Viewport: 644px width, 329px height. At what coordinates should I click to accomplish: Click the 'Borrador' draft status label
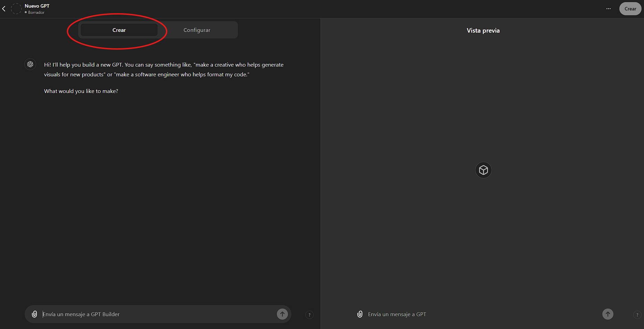[36, 12]
